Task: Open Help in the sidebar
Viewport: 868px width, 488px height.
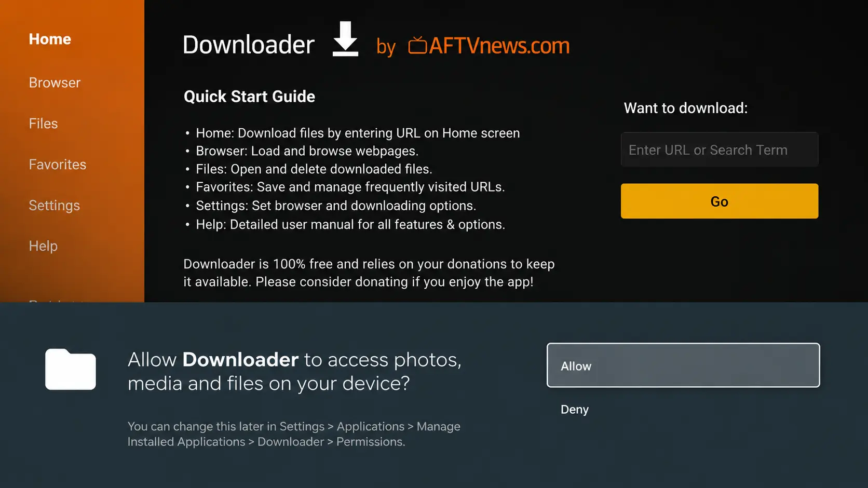Action: (43, 246)
